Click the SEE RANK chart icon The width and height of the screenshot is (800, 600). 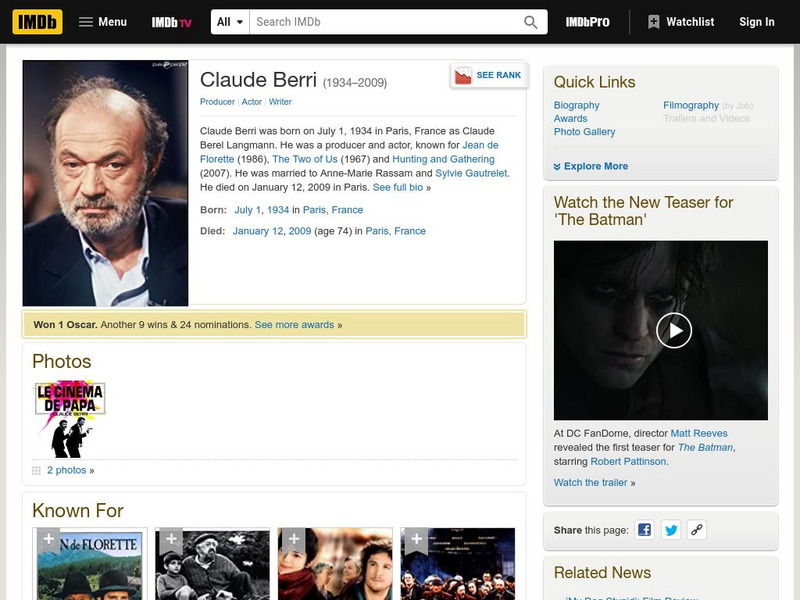[463, 74]
